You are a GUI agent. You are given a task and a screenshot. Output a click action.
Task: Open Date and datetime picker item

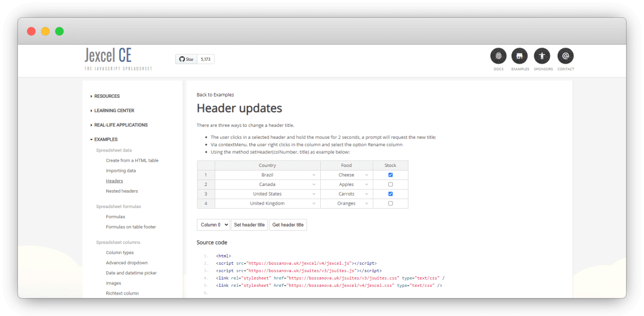[x=131, y=273]
